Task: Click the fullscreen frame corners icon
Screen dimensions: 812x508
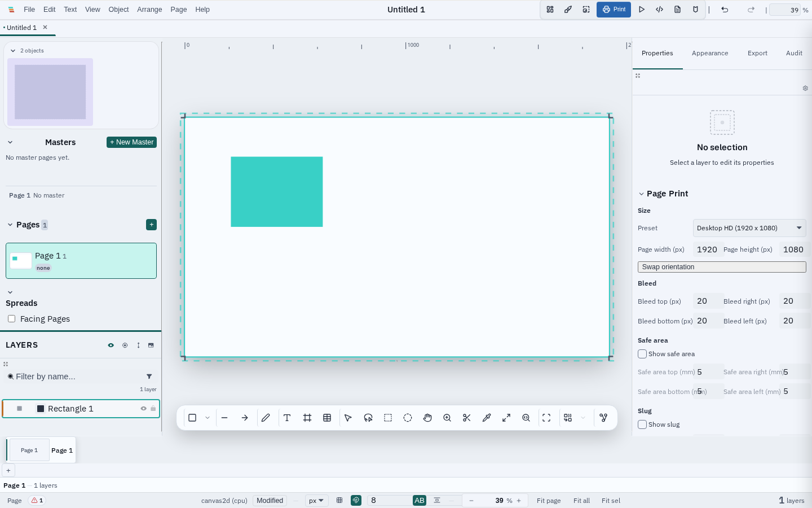Action: (x=546, y=418)
